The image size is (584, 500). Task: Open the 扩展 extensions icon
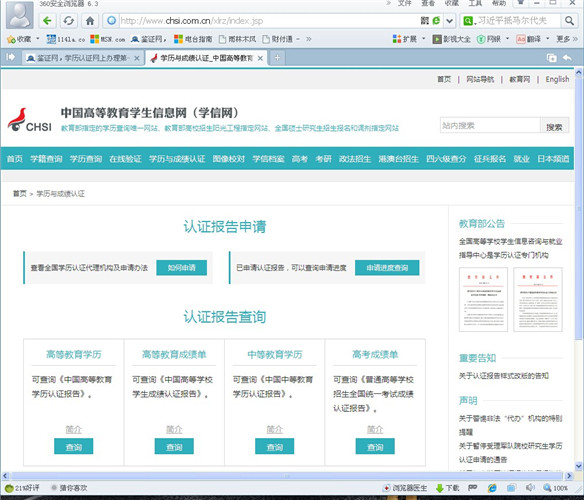tap(405, 39)
